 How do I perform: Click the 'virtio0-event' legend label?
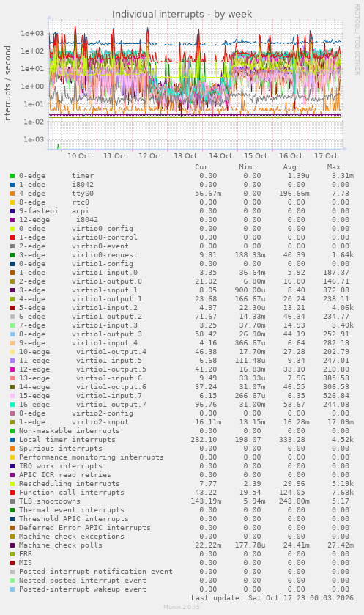point(100,246)
